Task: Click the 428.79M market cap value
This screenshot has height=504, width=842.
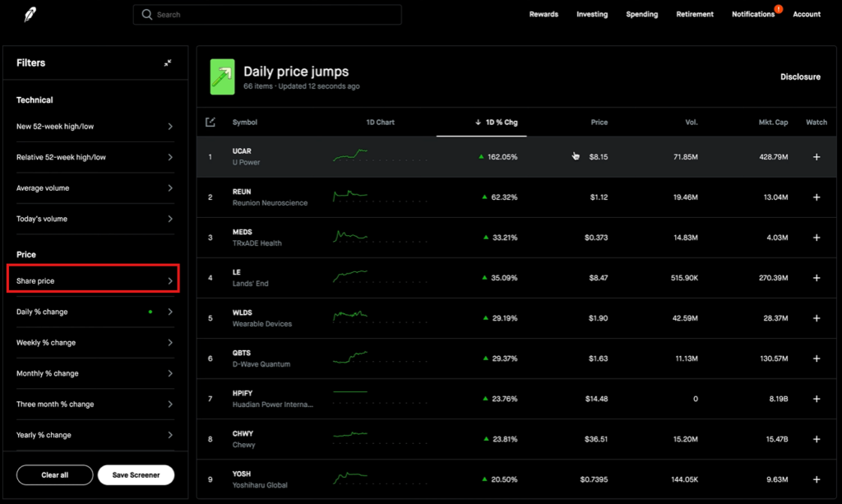Action: coord(773,157)
